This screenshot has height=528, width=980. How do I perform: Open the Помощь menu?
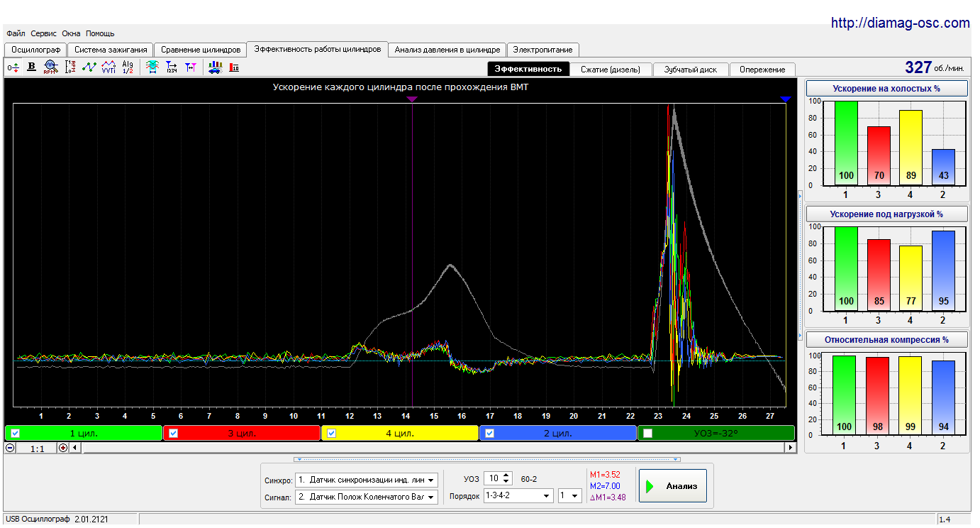coord(100,33)
